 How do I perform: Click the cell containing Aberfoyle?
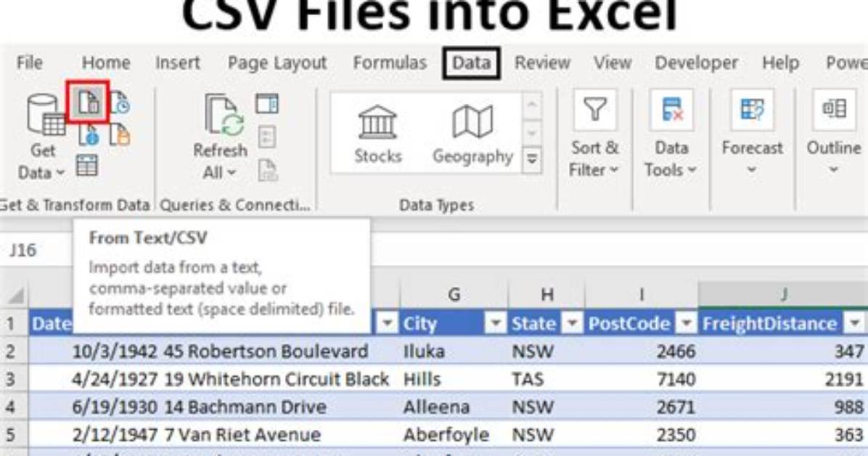(454, 434)
